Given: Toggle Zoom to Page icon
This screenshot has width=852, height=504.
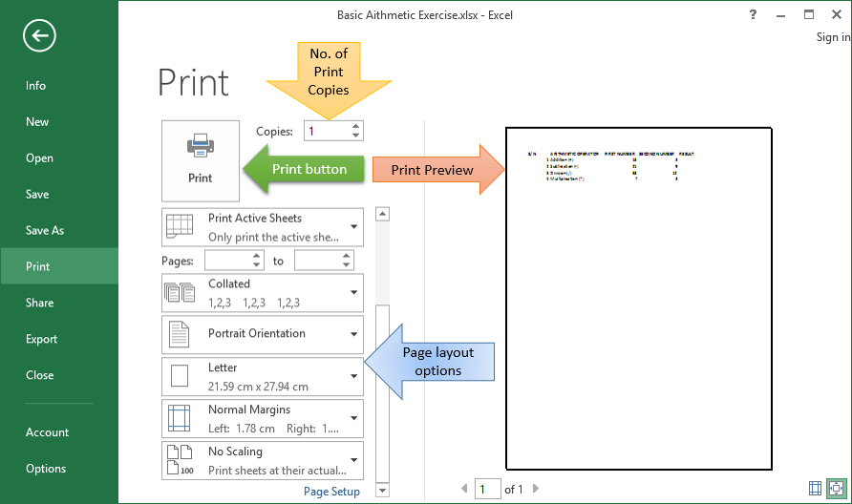Looking at the screenshot, I should pos(836,488).
